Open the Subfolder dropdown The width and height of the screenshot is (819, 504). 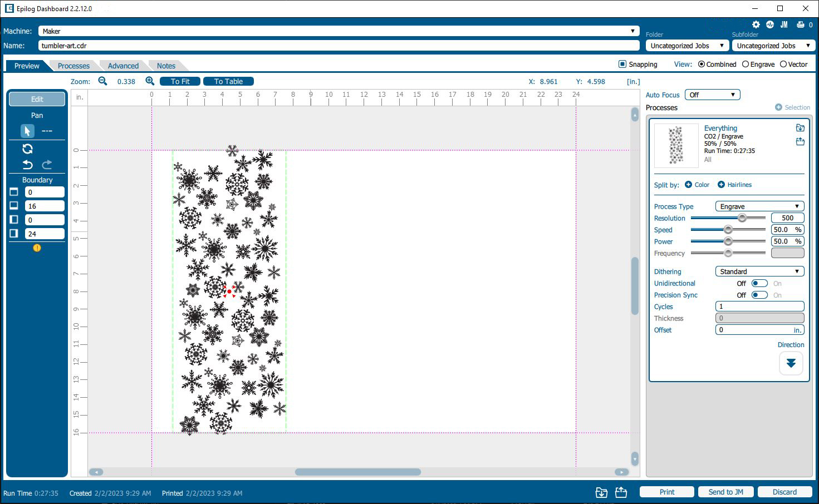point(774,46)
